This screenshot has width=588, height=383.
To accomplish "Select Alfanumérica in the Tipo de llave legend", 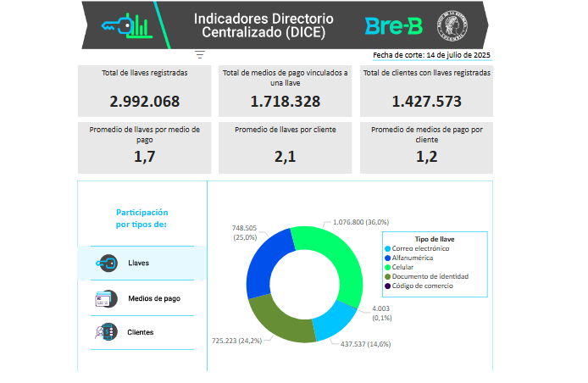I will coord(413,258).
